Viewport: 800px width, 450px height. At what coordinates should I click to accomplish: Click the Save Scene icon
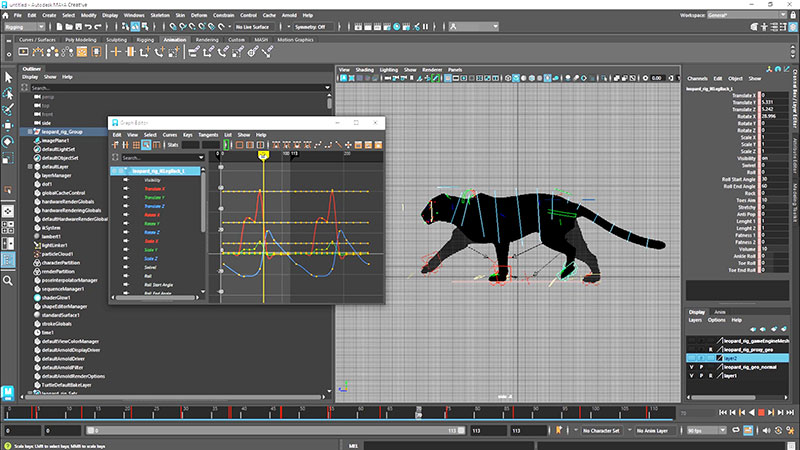(x=79, y=27)
